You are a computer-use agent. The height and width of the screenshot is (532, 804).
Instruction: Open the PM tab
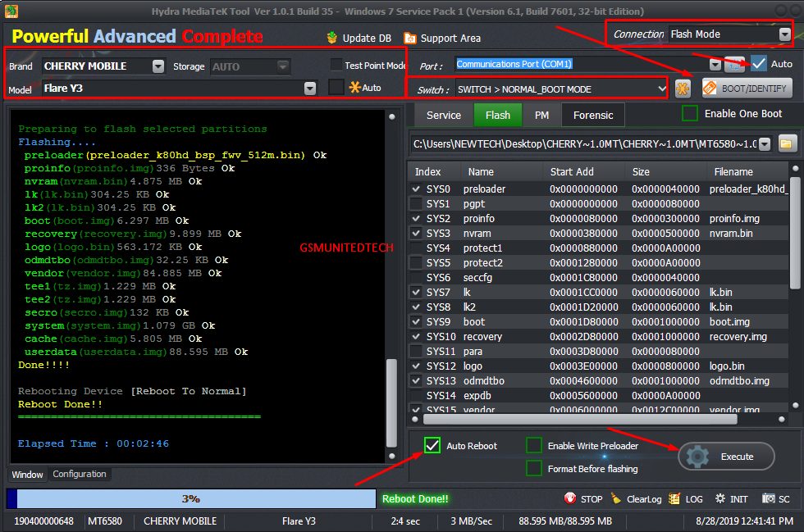tap(542, 116)
